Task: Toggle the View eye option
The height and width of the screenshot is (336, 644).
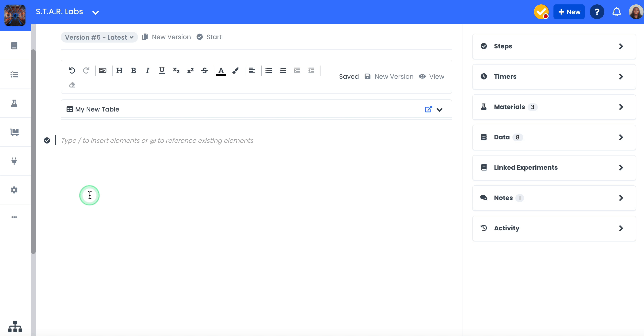Action: coord(432,77)
